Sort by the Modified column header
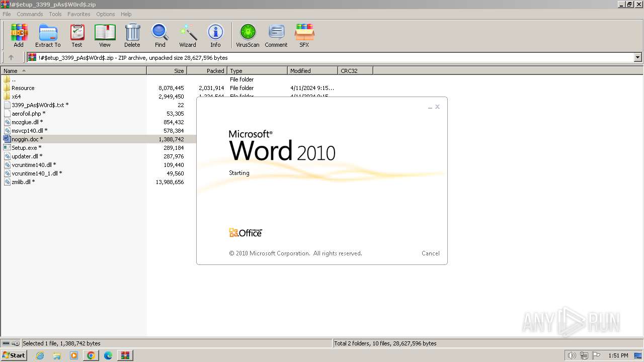Screen dimensions: 644x362 pos(312,71)
